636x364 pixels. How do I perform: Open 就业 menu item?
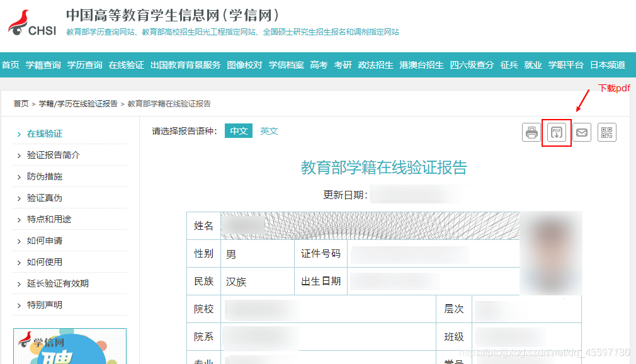(533, 65)
